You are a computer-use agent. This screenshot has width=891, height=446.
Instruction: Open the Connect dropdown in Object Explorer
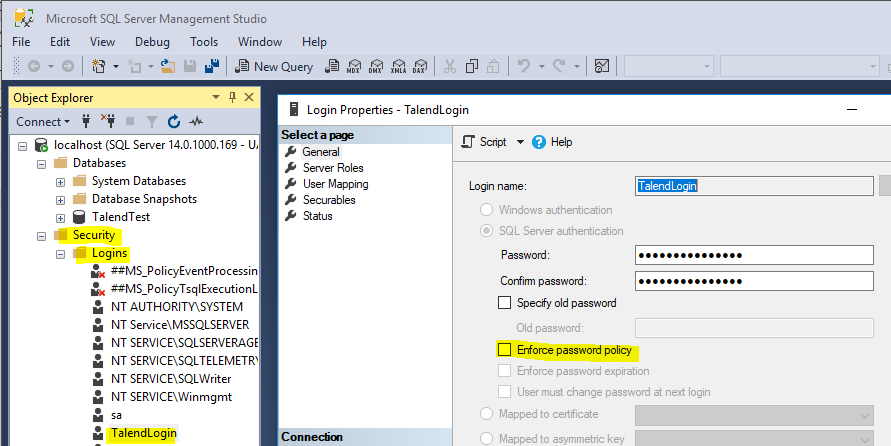point(43,122)
